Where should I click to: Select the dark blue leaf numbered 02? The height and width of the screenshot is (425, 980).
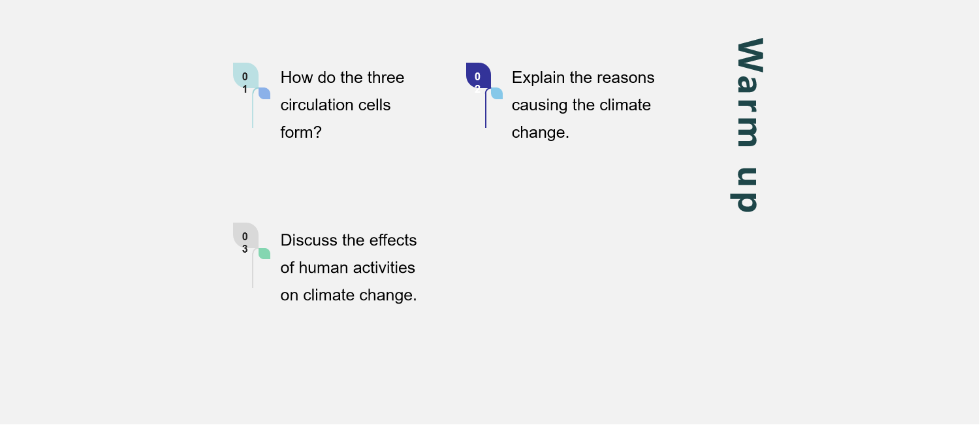[x=478, y=74]
